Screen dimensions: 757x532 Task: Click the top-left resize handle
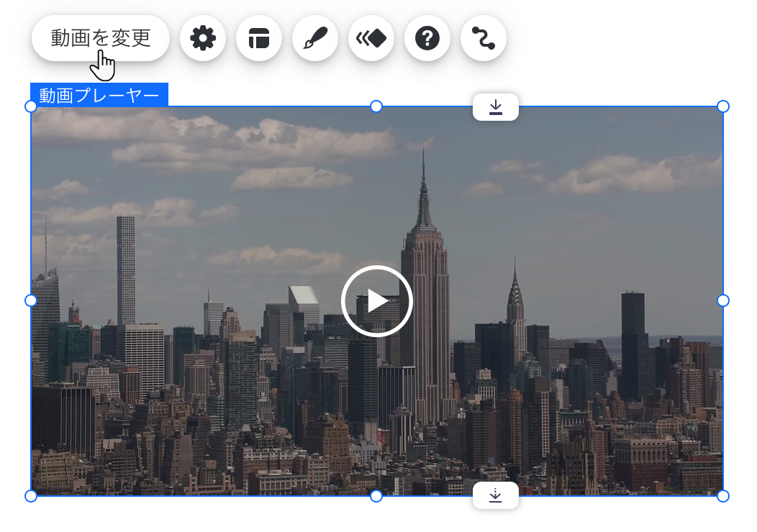pos(30,106)
